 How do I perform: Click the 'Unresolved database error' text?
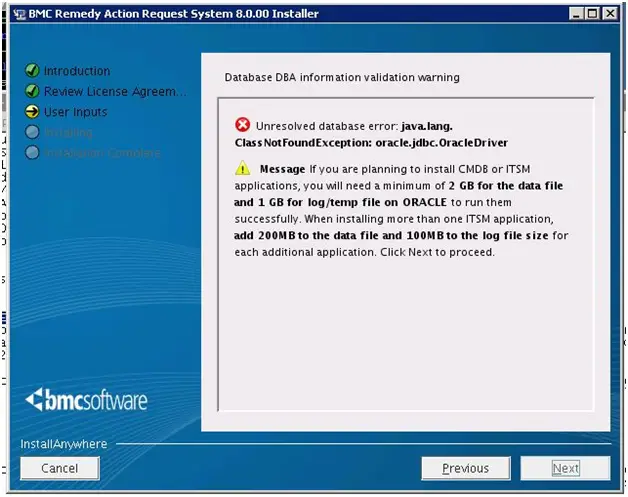[327, 126]
